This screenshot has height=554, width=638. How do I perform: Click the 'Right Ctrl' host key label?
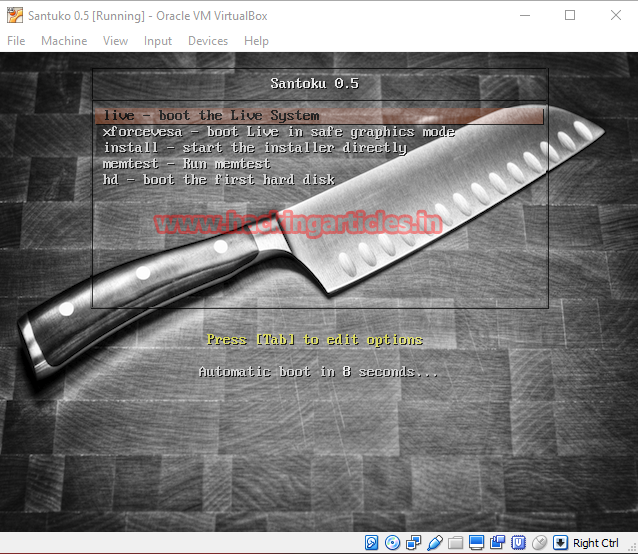(596, 543)
